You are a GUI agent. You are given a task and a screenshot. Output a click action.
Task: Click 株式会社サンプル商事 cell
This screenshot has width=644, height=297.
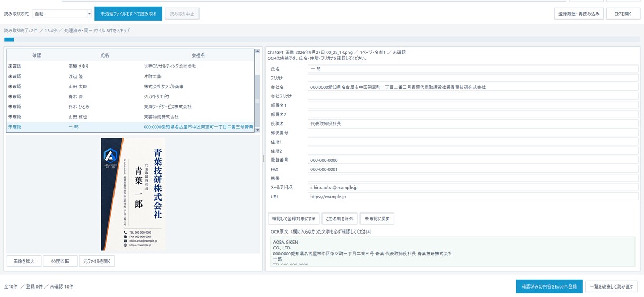[x=164, y=86]
